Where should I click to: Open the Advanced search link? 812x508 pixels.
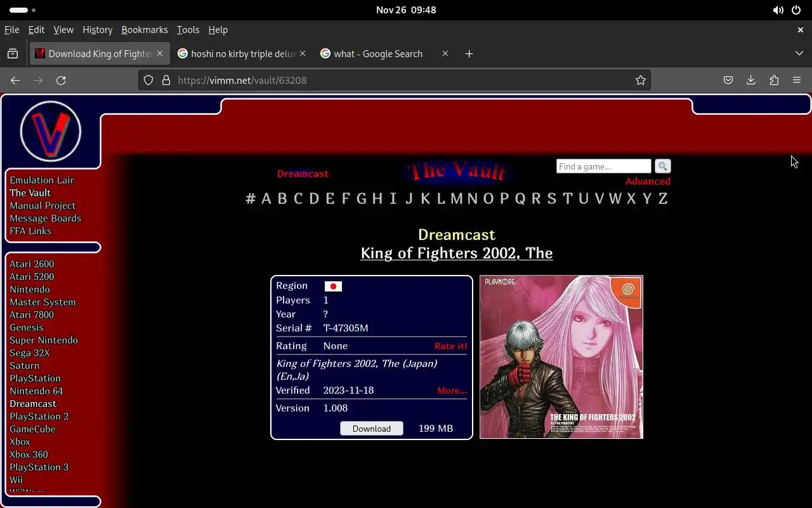click(x=648, y=182)
